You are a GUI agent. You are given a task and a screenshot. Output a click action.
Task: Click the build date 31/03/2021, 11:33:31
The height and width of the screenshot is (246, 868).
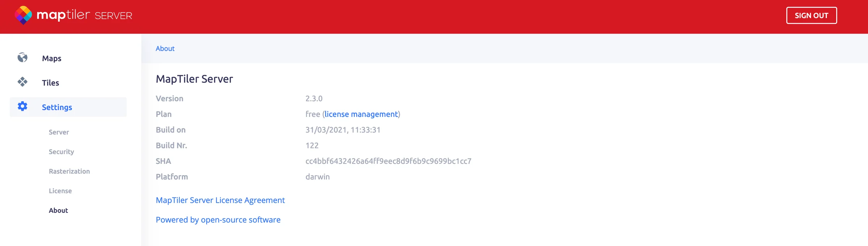pyautogui.click(x=343, y=130)
